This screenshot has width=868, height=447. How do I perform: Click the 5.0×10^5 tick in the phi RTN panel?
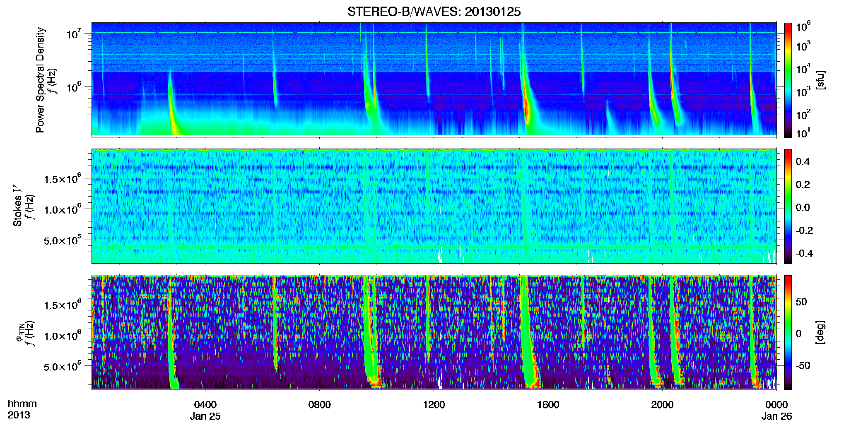coord(62,366)
